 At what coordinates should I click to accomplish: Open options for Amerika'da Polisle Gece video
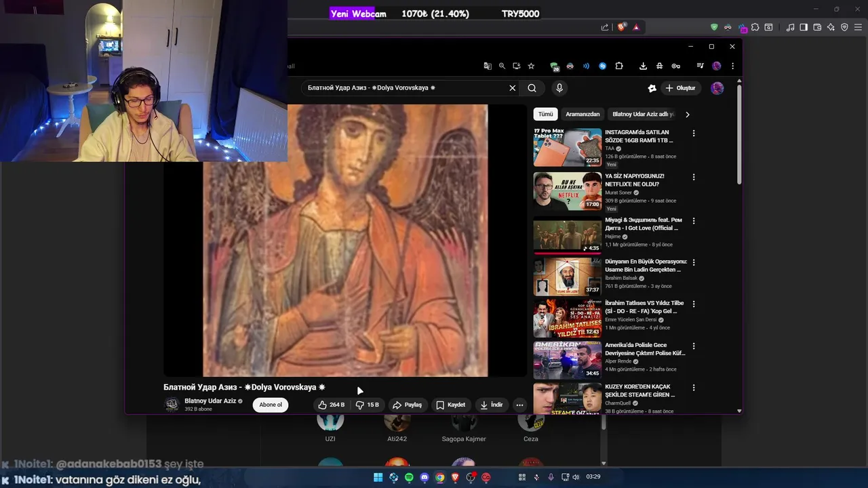(x=693, y=346)
